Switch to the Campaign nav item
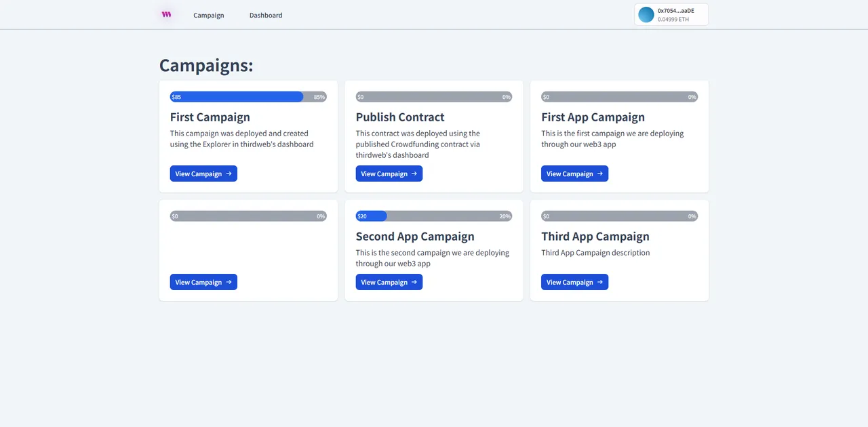 (x=208, y=15)
